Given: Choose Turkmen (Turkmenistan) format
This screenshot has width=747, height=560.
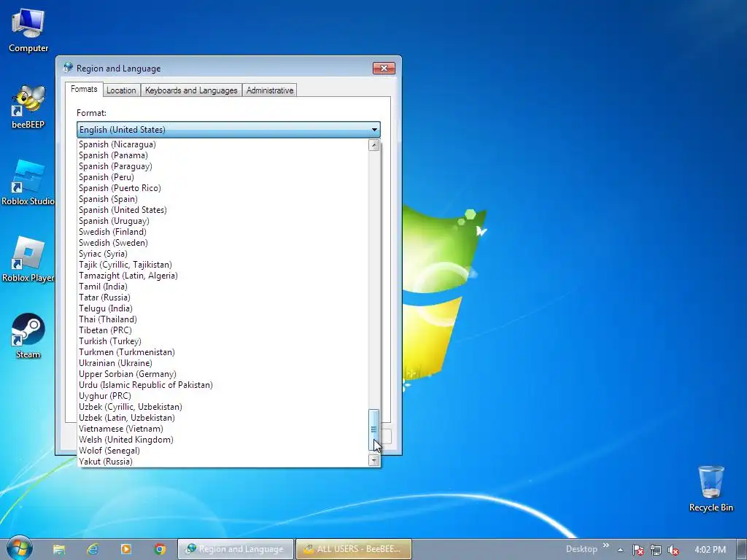Looking at the screenshot, I should pos(223,352).
